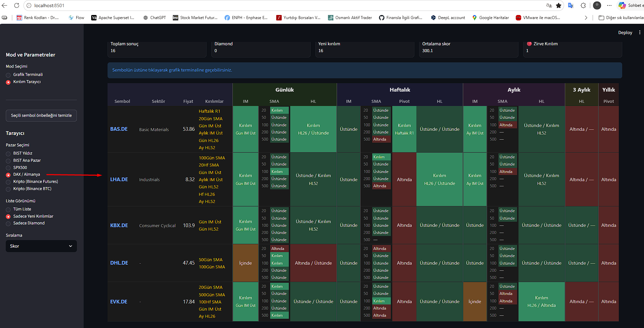Screen dimensions: 644x328
Task: Select Sadece Diamond view
Action: [25, 223]
